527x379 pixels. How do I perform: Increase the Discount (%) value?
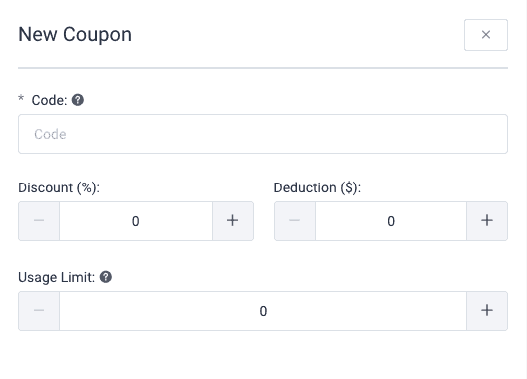tap(233, 221)
